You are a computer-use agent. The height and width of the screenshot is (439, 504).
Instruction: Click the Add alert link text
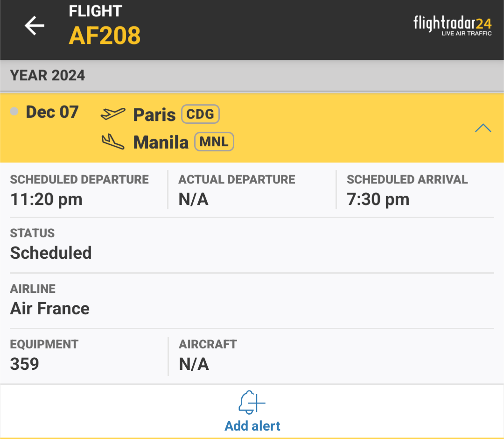click(252, 426)
